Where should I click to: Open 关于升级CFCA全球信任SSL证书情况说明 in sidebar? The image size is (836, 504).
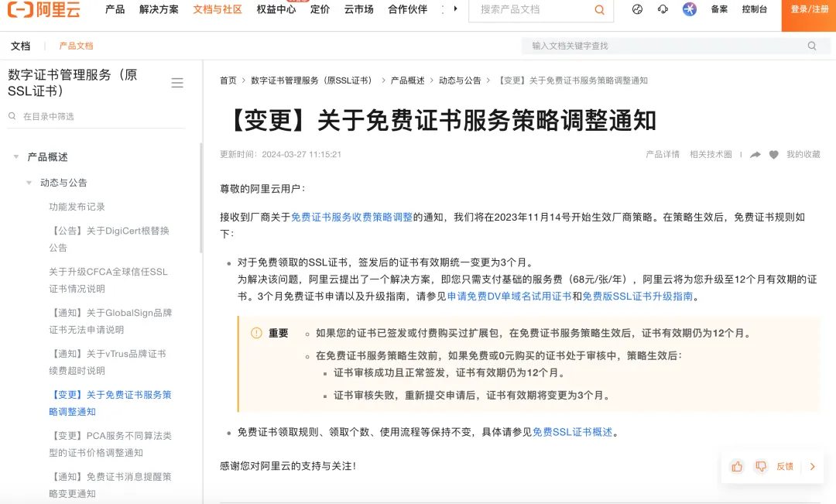click(x=108, y=280)
